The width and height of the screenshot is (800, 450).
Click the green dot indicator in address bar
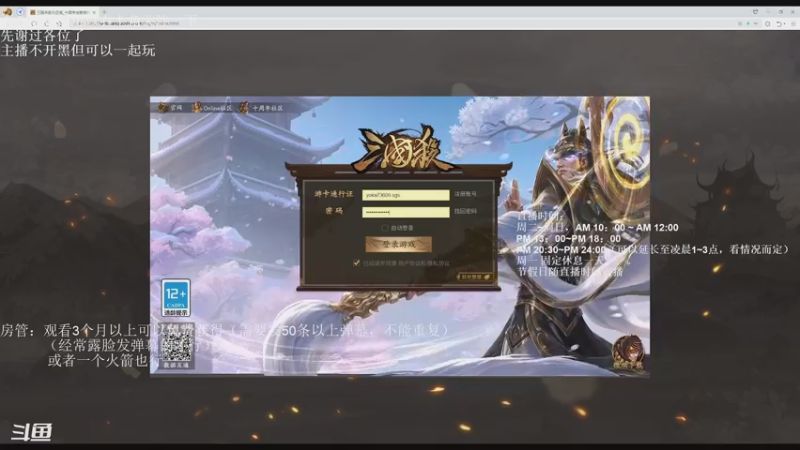(748, 23)
